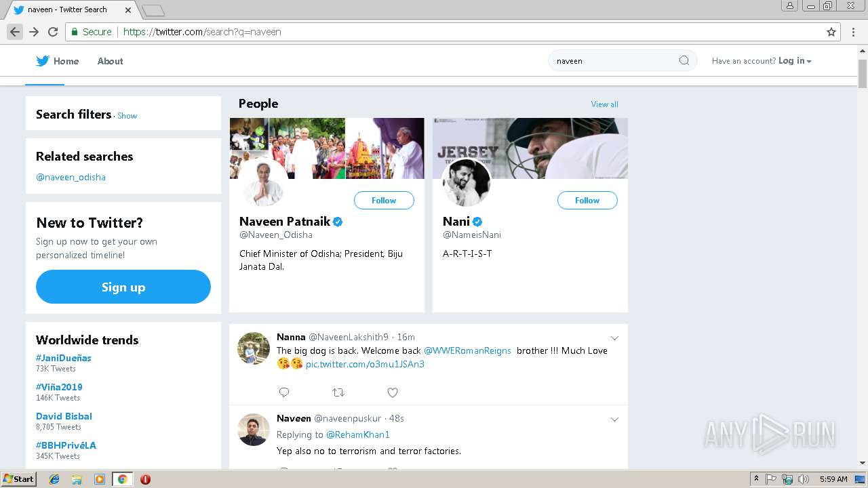Open Chrome menu with three dots
The height and width of the screenshot is (488, 868).
click(x=853, y=32)
